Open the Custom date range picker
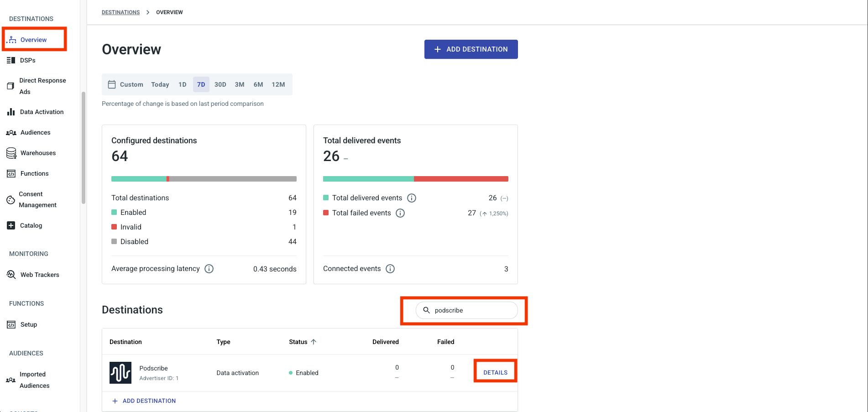868x412 pixels. (x=125, y=84)
